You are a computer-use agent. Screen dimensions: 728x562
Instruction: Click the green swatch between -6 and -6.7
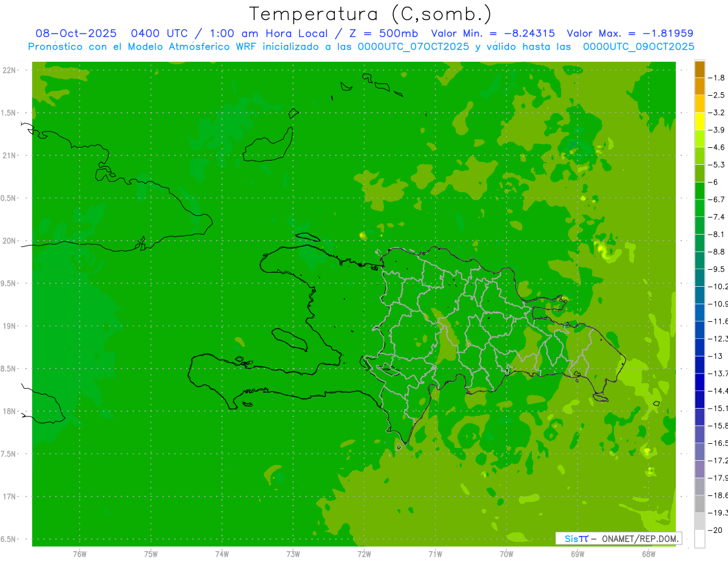point(699,191)
